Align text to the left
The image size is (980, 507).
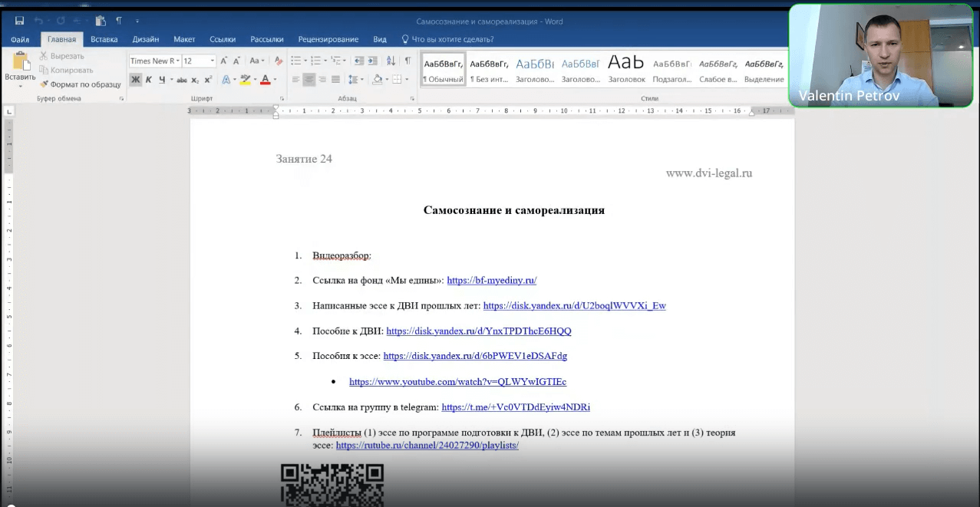click(x=296, y=80)
